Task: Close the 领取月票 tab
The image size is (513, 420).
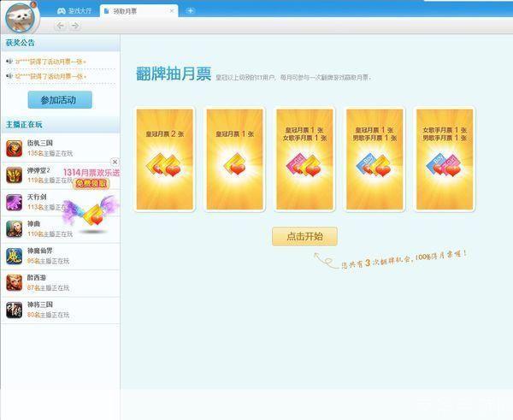Action: coord(172,11)
